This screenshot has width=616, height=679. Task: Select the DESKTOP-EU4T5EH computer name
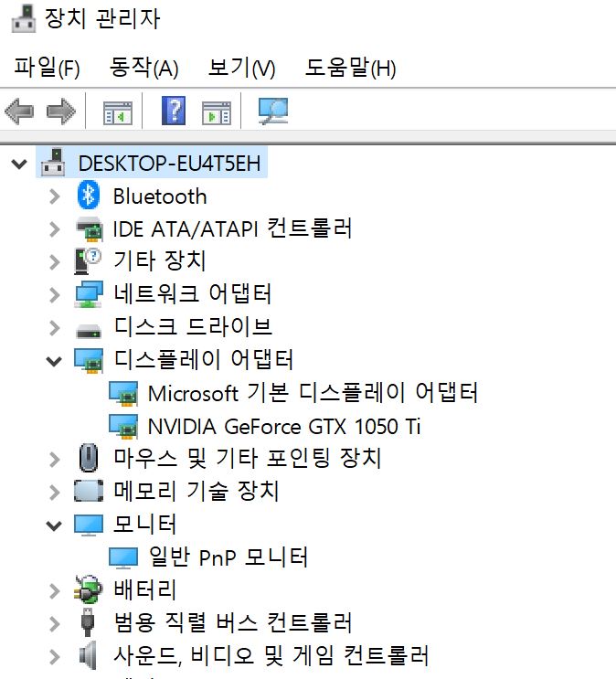coord(170,164)
